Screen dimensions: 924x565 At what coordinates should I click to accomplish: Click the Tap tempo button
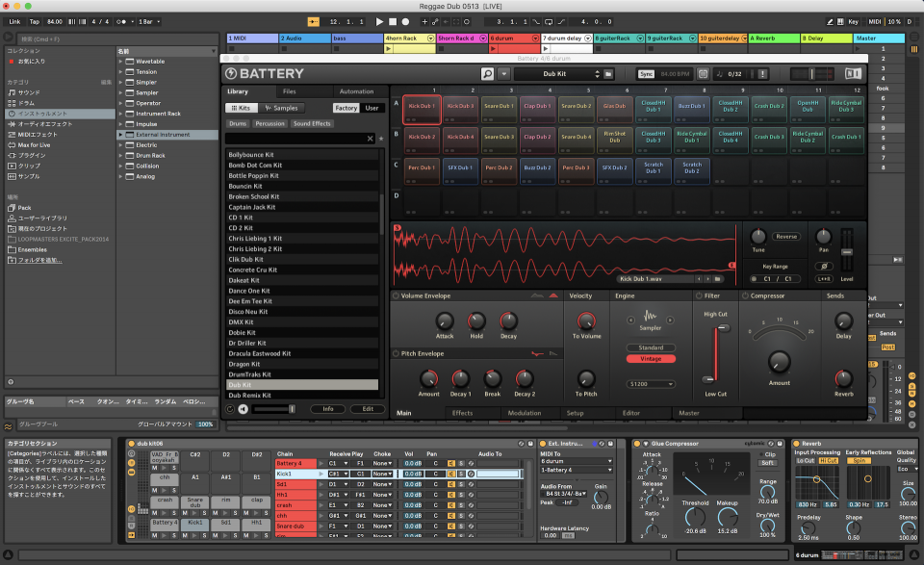35,22
